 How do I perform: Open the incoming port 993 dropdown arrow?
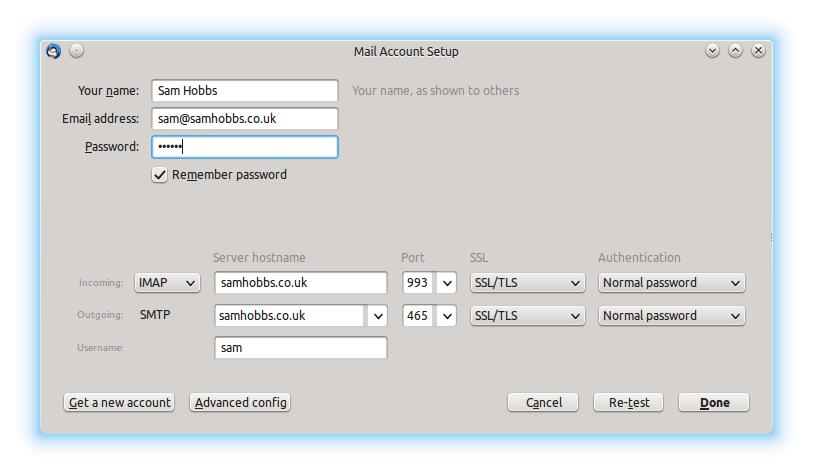click(446, 283)
